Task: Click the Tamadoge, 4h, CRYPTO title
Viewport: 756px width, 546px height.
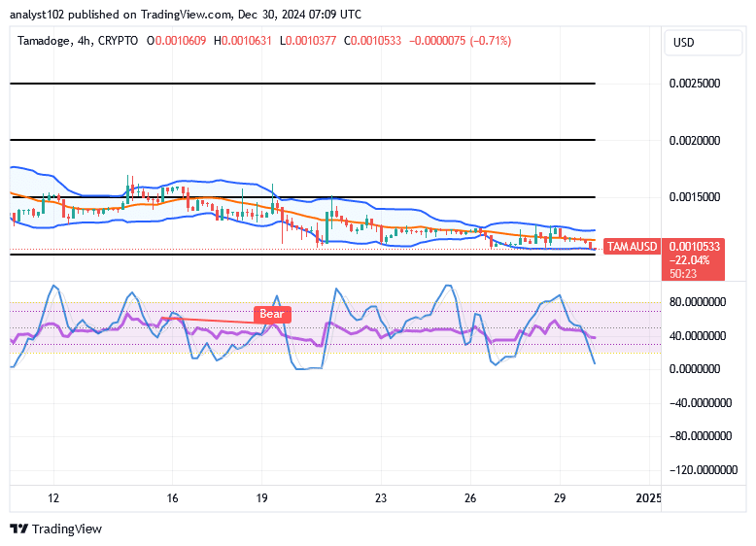Action: (78, 41)
